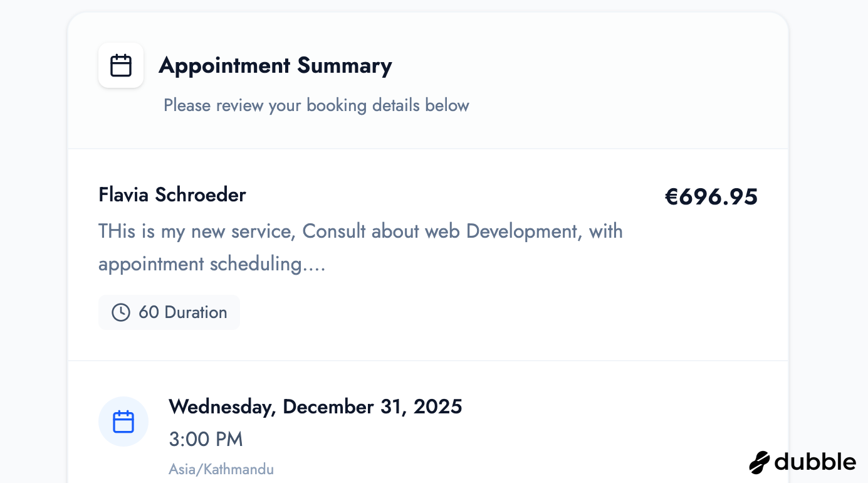Image resolution: width=868 pixels, height=483 pixels.
Task: Click 'appointment scheduling....' truncated description line
Action: [212, 264]
